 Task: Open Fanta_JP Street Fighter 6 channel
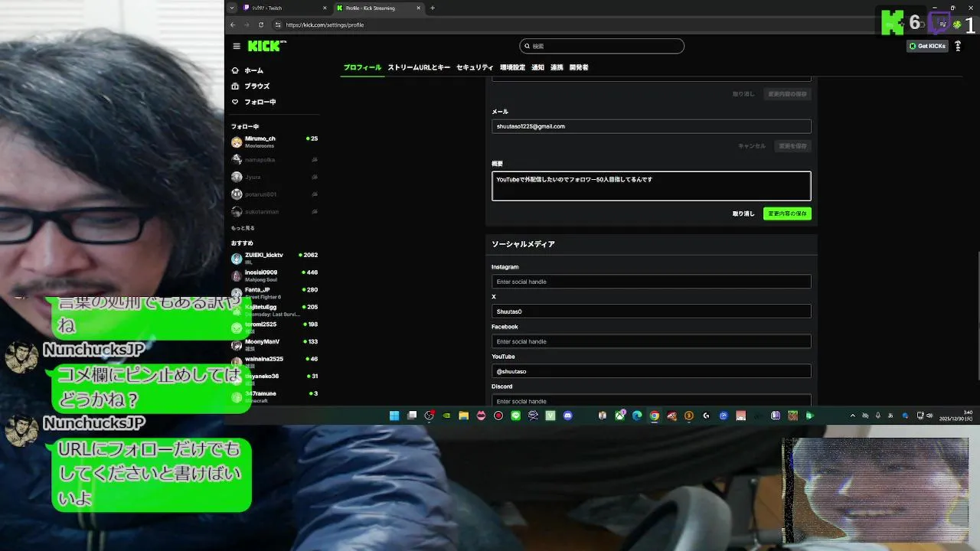point(274,293)
